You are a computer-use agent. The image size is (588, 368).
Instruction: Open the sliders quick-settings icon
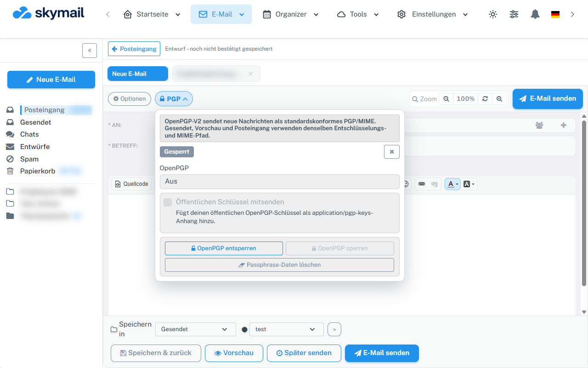click(514, 14)
